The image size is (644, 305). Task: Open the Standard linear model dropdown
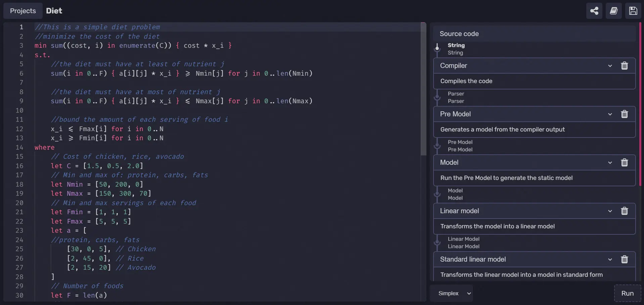coord(610,260)
